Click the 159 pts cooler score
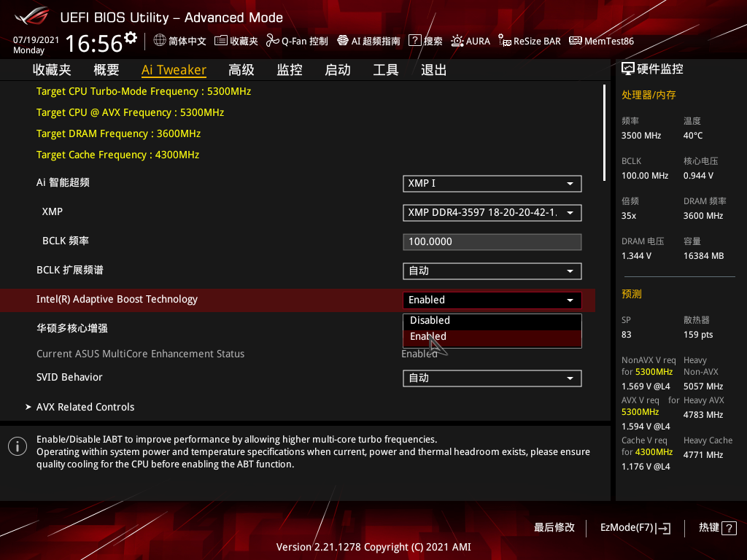Viewport: 747px width, 560px height. click(698, 335)
